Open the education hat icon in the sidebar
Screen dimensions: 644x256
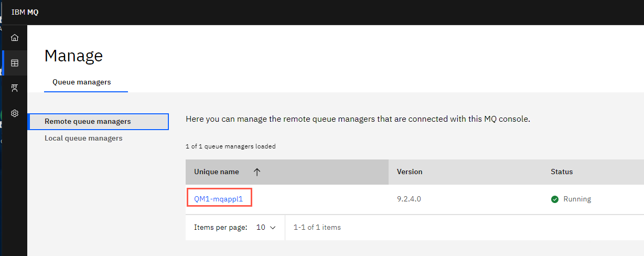click(x=15, y=88)
